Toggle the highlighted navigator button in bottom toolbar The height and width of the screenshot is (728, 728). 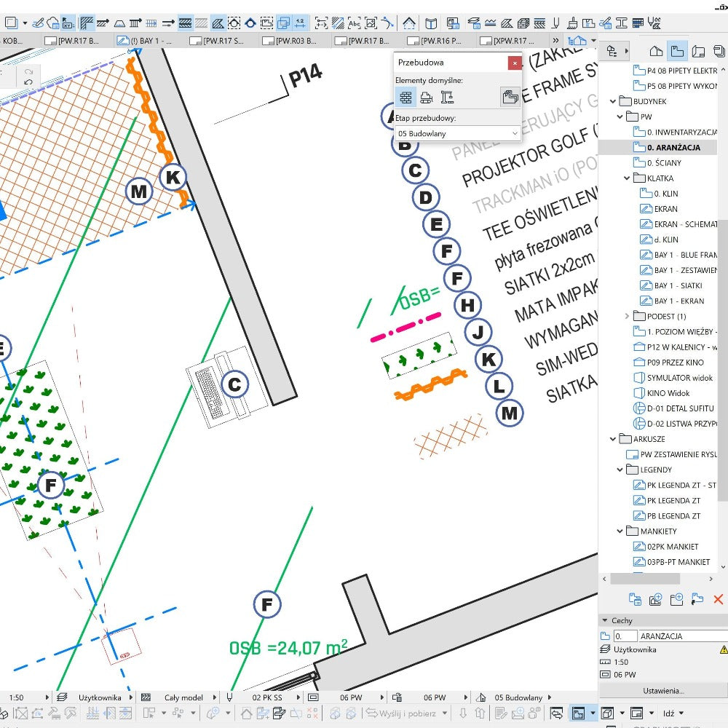point(577,713)
